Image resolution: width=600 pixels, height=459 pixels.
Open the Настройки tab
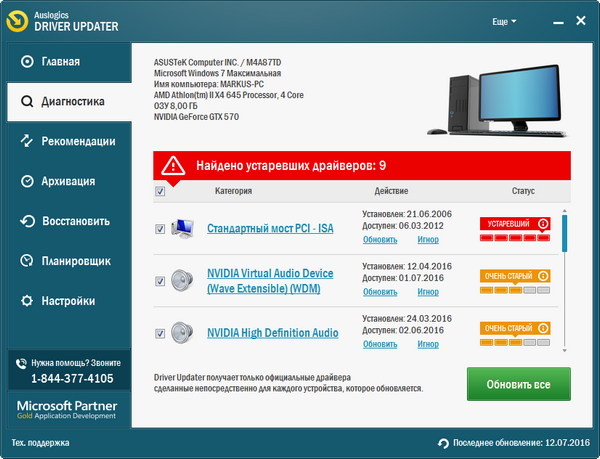69,301
